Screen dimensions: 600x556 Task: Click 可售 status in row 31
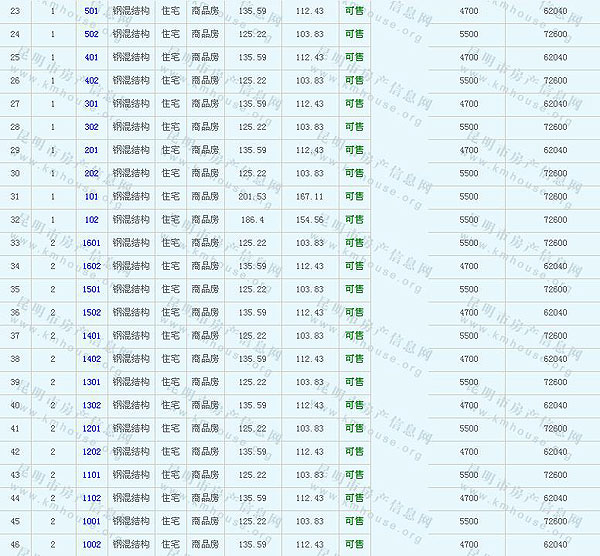tap(354, 196)
